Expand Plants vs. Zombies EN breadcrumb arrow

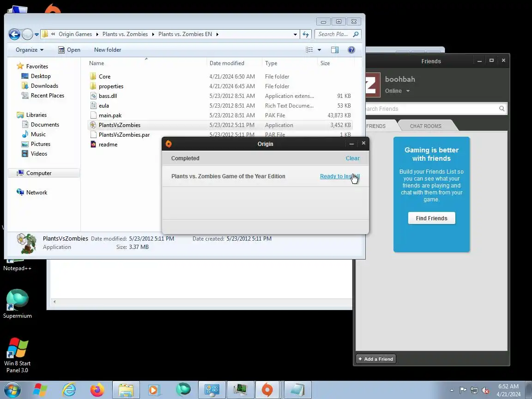217,34
